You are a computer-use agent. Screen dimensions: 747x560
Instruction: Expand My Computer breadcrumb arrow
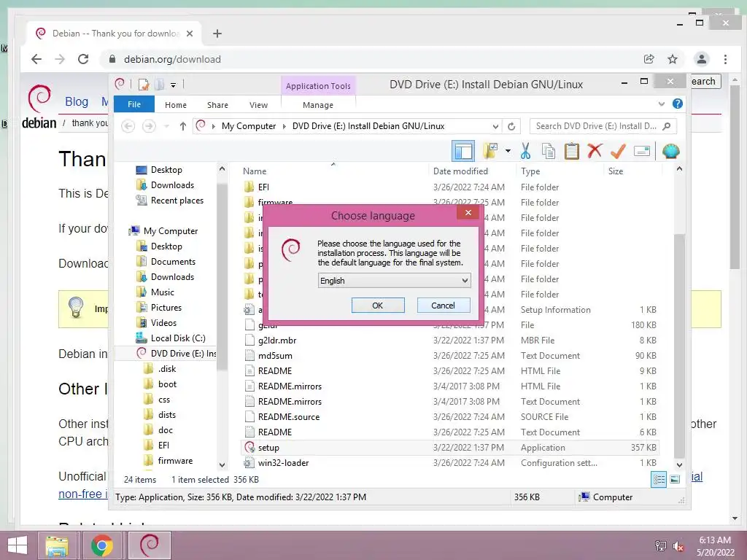click(285, 126)
